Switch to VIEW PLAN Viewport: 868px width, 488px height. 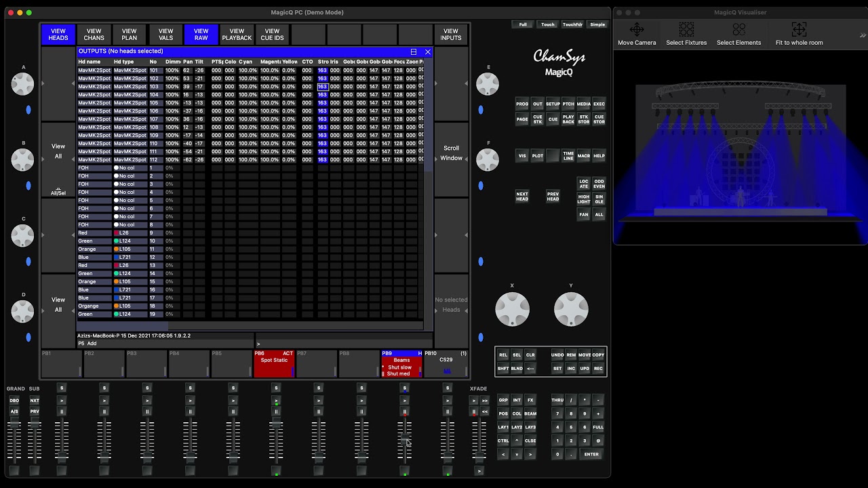(130, 35)
